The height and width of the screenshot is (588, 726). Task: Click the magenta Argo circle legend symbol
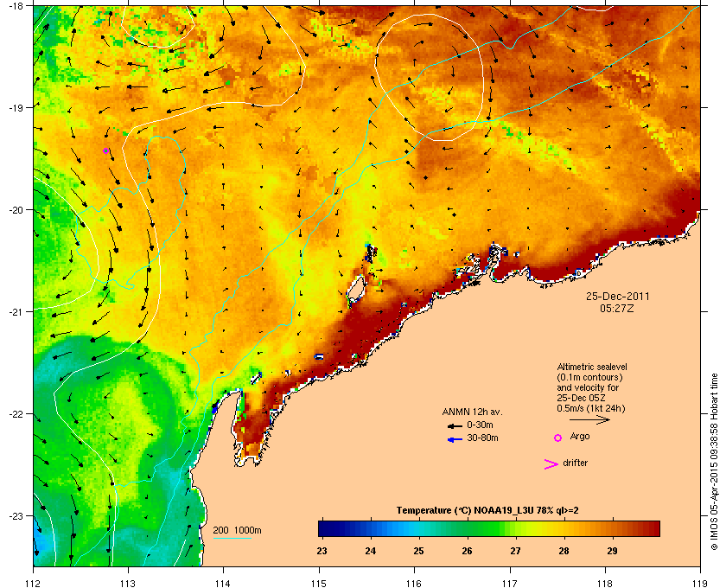(558, 438)
